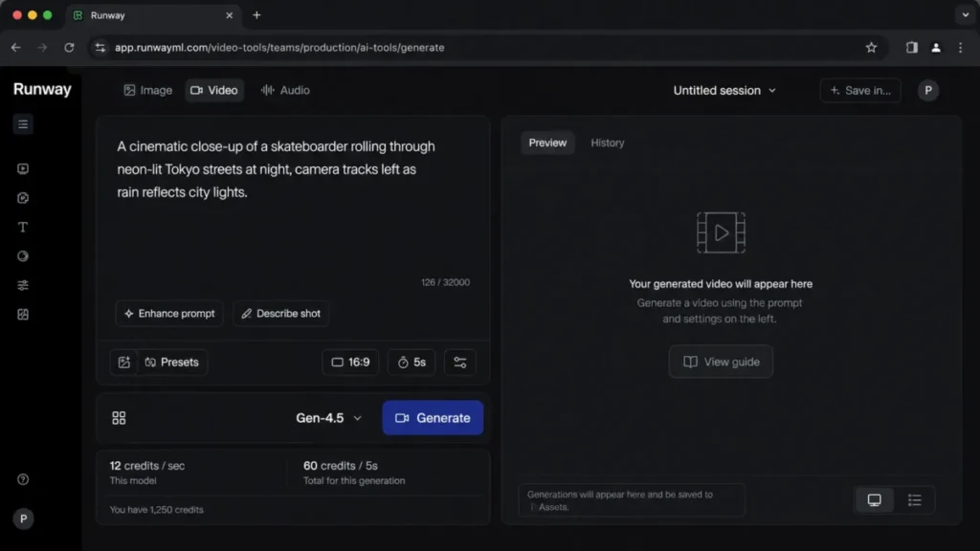980x551 pixels.
Task: Select the 5s duration option
Action: click(412, 363)
